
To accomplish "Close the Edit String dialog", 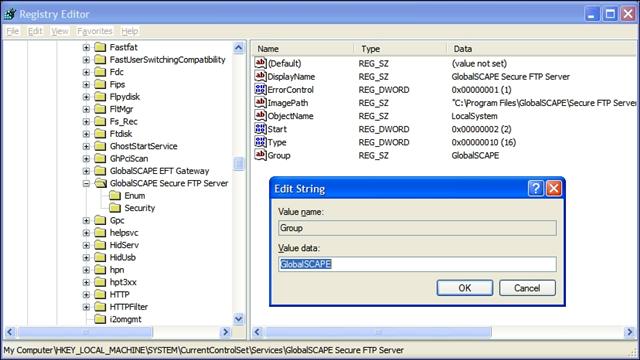I will click(x=554, y=188).
